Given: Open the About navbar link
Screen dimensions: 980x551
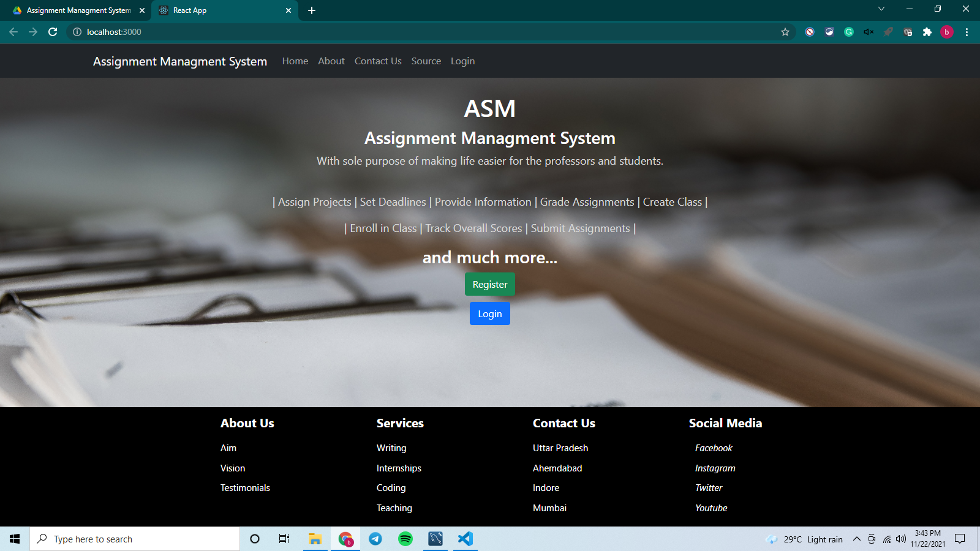Looking at the screenshot, I should (331, 61).
